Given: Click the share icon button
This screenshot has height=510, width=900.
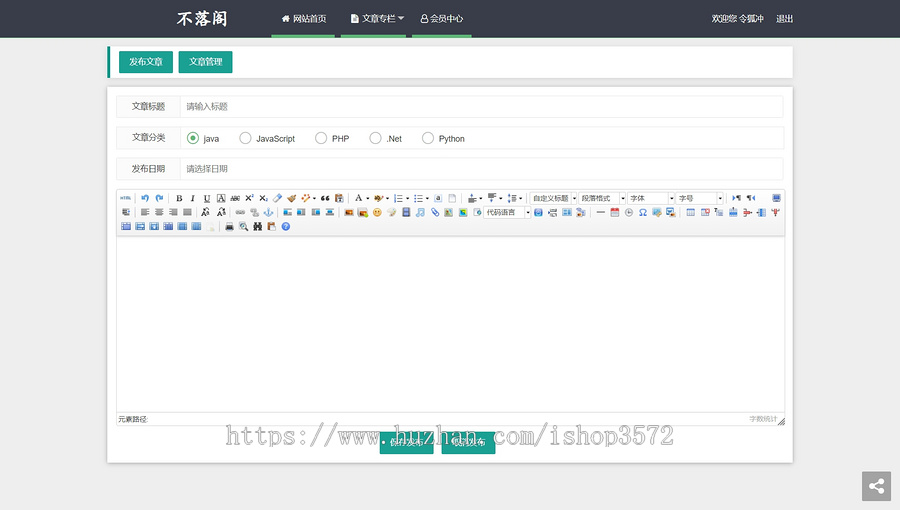Looking at the screenshot, I should [x=876, y=486].
